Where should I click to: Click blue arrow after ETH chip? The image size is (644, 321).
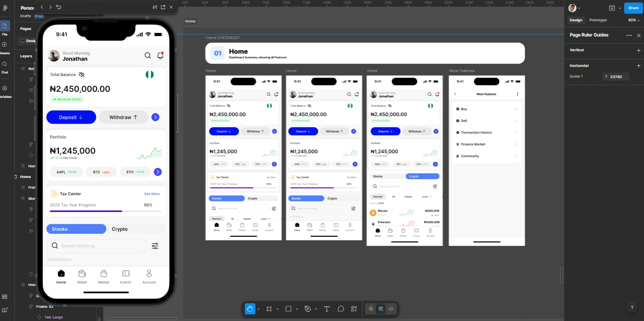pos(157,172)
